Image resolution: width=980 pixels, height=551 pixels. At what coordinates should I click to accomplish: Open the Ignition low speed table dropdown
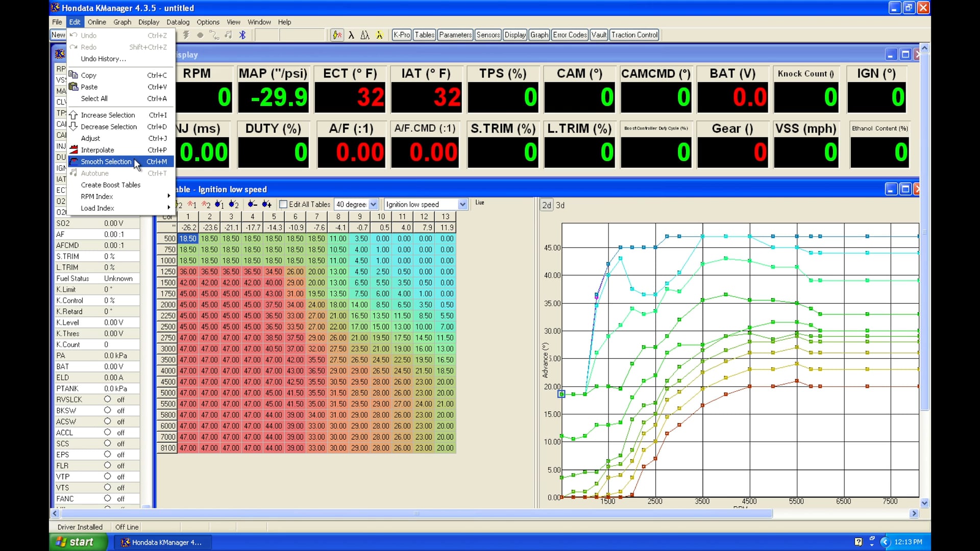click(x=462, y=204)
